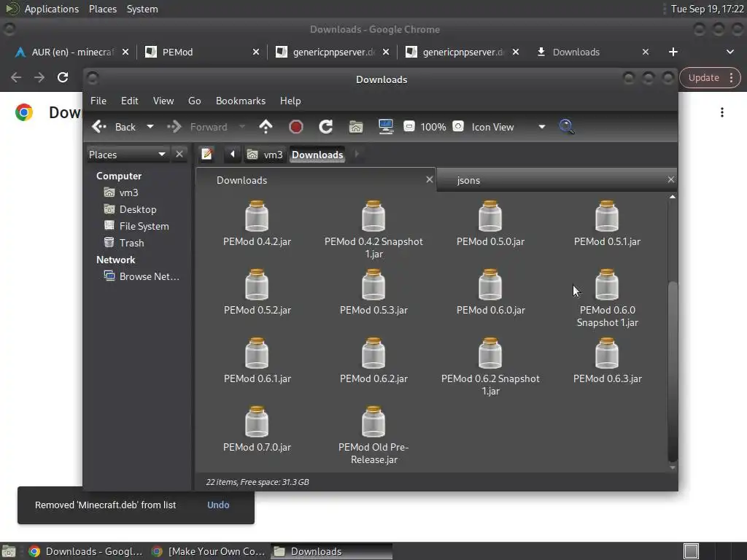The width and height of the screenshot is (747, 560).
Task: Open the Bookmarks menu
Action: coord(241,101)
